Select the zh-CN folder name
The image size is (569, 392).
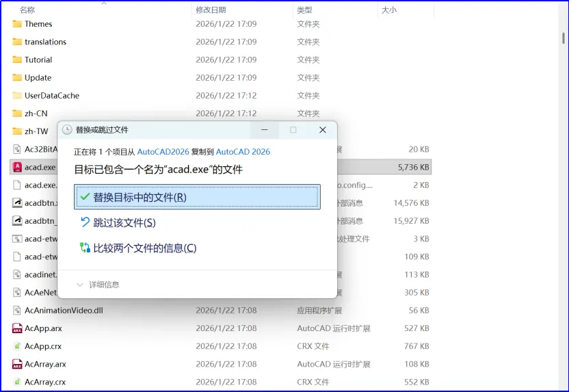36,114
